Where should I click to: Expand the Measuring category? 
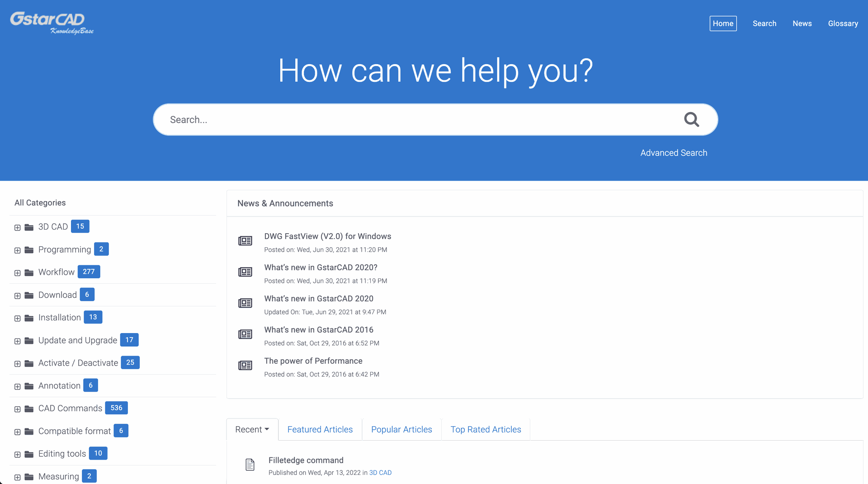pyautogui.click(x=17, y=477)
